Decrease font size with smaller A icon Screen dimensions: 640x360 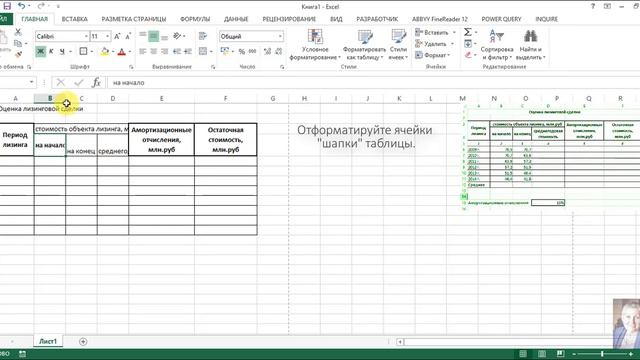[128, 36]
